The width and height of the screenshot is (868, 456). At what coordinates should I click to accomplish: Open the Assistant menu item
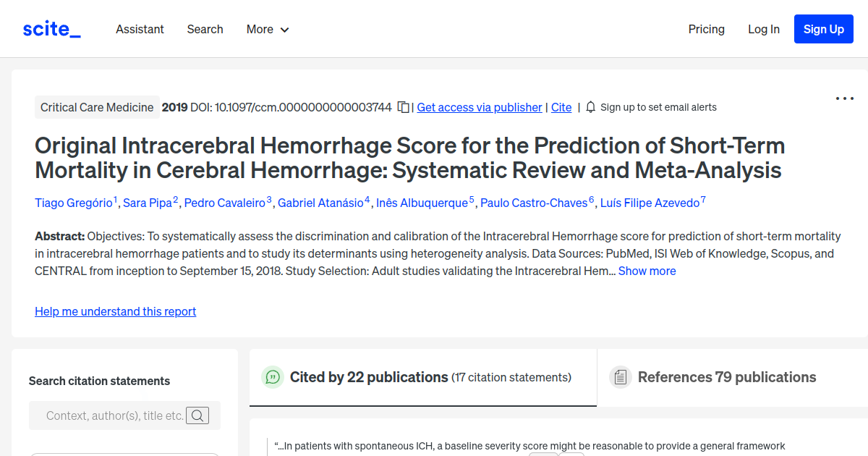[x=140, y=29]
